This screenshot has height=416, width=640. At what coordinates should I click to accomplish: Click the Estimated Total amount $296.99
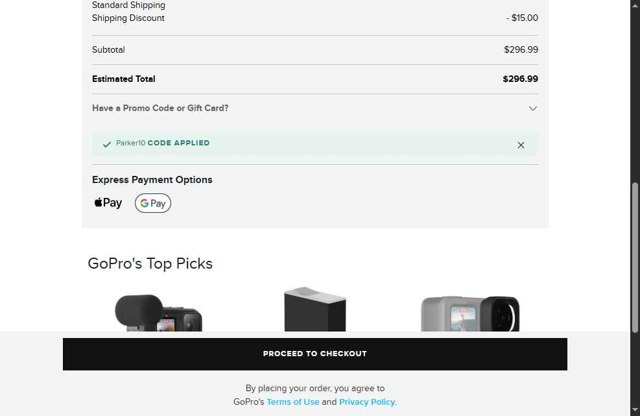(520, 79)
